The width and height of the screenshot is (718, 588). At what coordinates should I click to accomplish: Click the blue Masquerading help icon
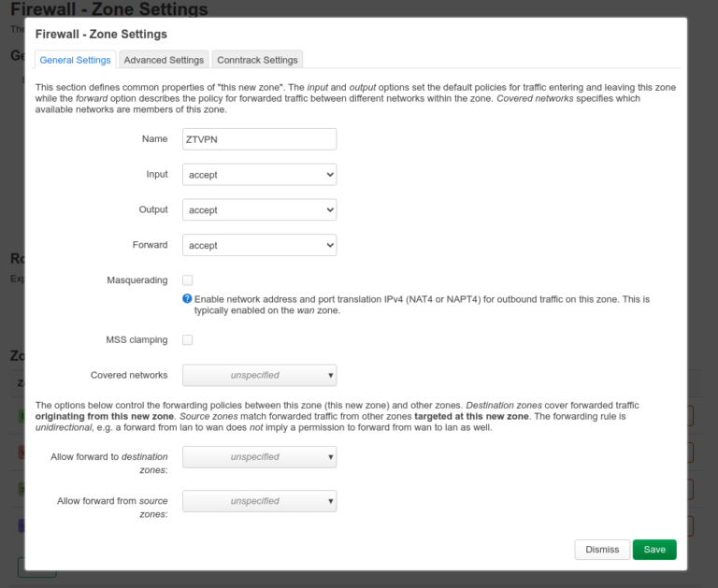[187, 299]
